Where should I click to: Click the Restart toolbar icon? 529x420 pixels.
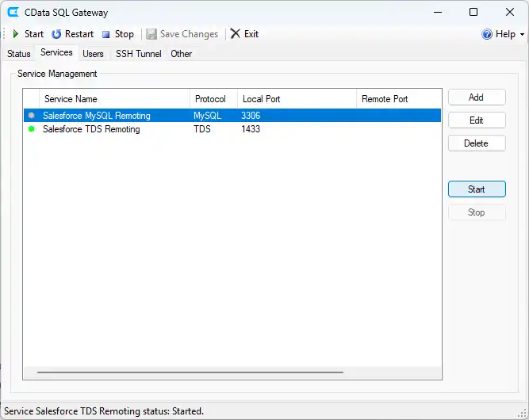(x=56, y=34)
